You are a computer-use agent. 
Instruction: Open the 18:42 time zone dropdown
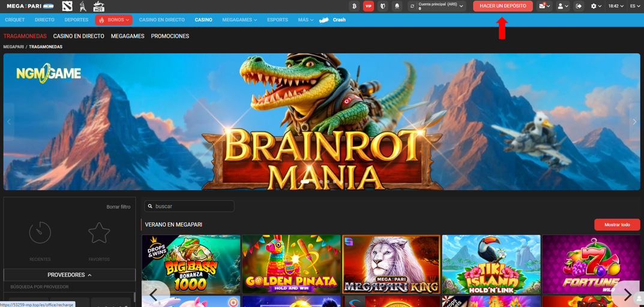click(x=616, y=6)
